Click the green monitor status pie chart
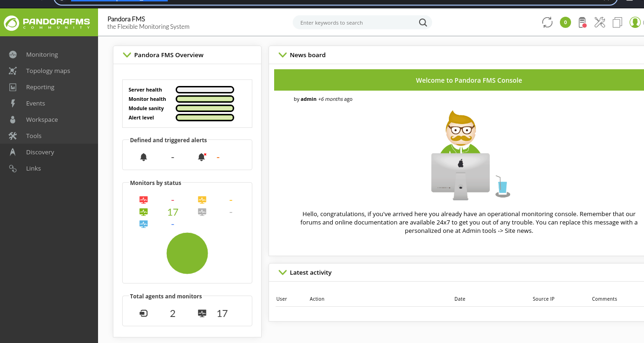Image resolution: width=644 pixels, height=343 pixels. click(187, 253)
